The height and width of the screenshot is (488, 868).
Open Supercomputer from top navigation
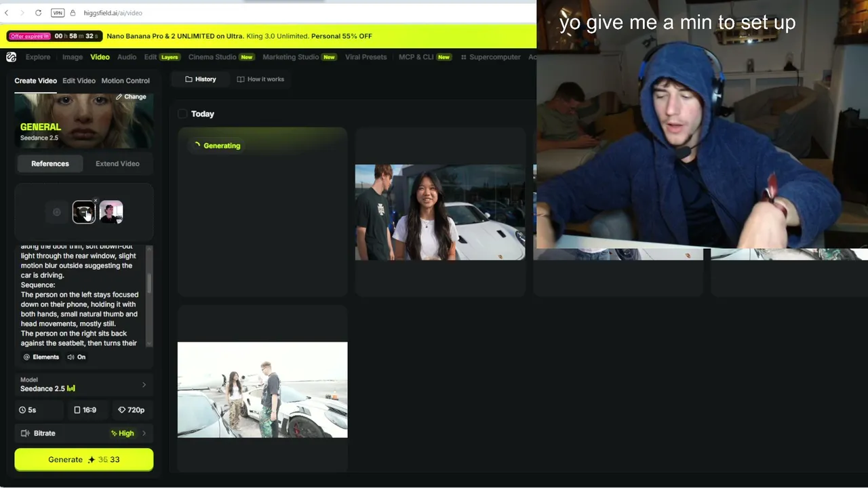(x=490, y=57)
